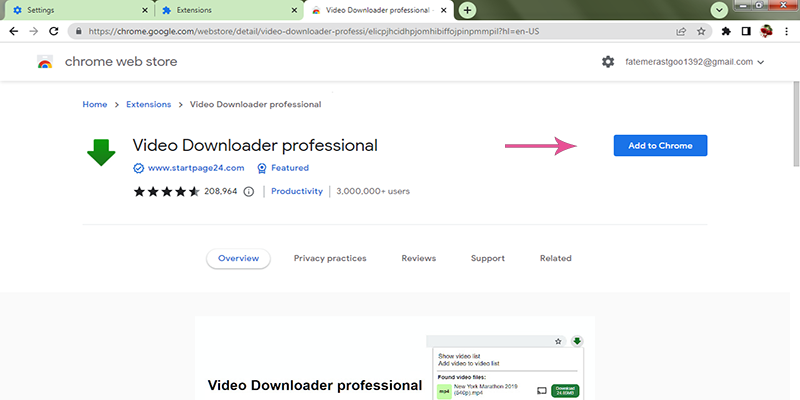800x400 pixels.
Task: Click the Extensions breadcrumb link
Action: (x=148, y=104)
